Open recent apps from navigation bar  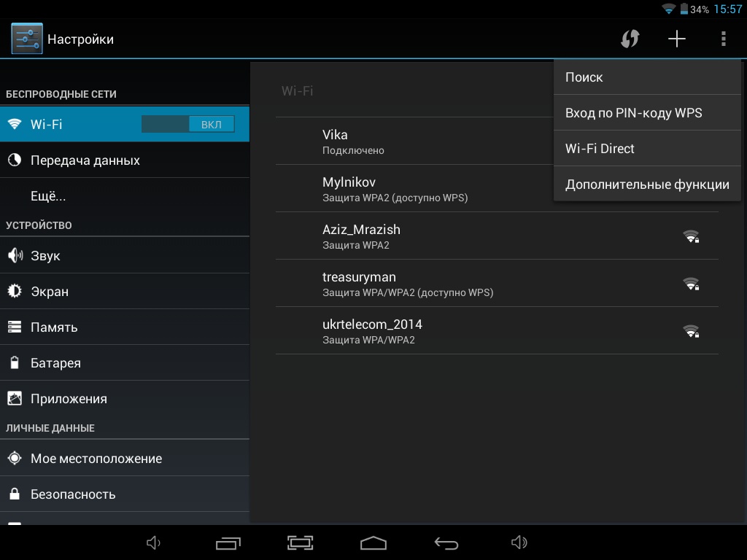click(x=228, y=542)
